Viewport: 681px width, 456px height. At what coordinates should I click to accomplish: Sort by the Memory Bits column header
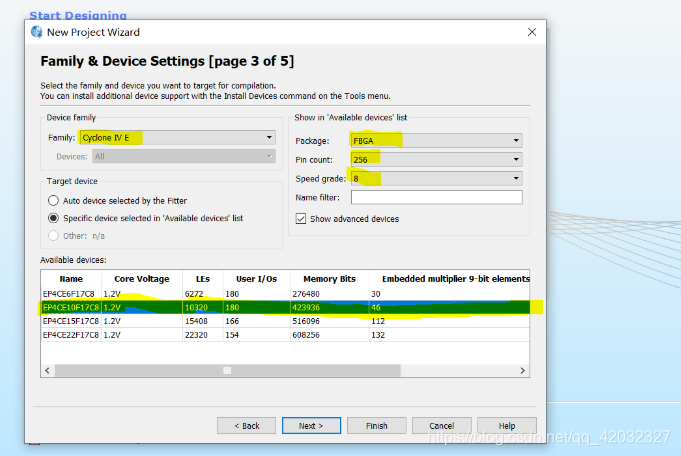tap(329, 279)
